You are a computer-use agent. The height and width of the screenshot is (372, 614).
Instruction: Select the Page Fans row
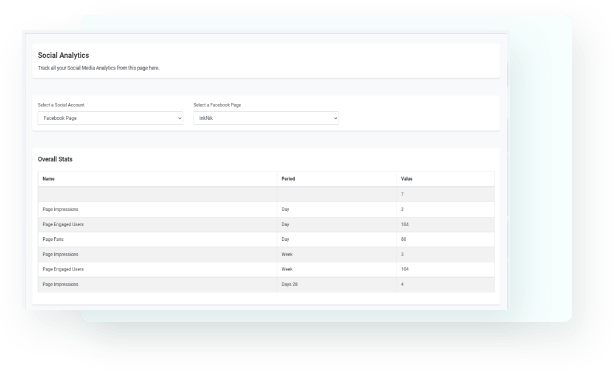tap(266, 239)
